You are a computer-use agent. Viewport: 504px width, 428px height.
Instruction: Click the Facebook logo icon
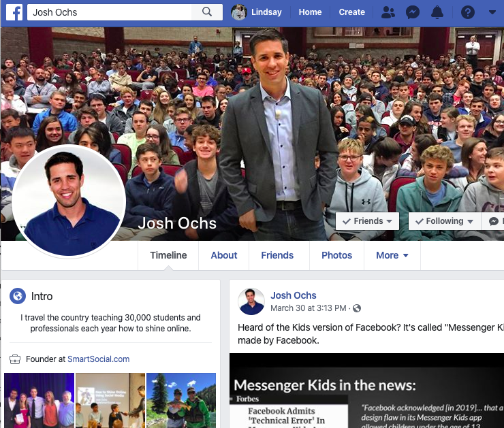14,12
